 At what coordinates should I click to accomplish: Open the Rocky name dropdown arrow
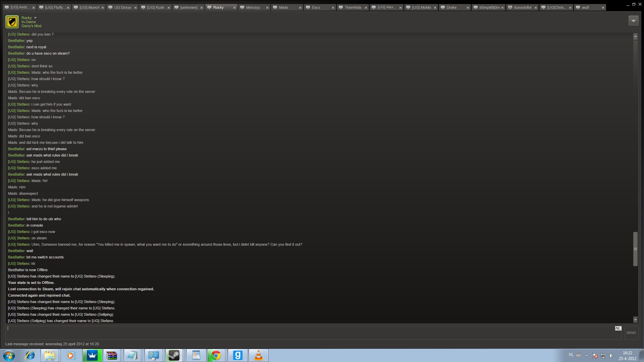pyautogui.click(x=35, y=18)
